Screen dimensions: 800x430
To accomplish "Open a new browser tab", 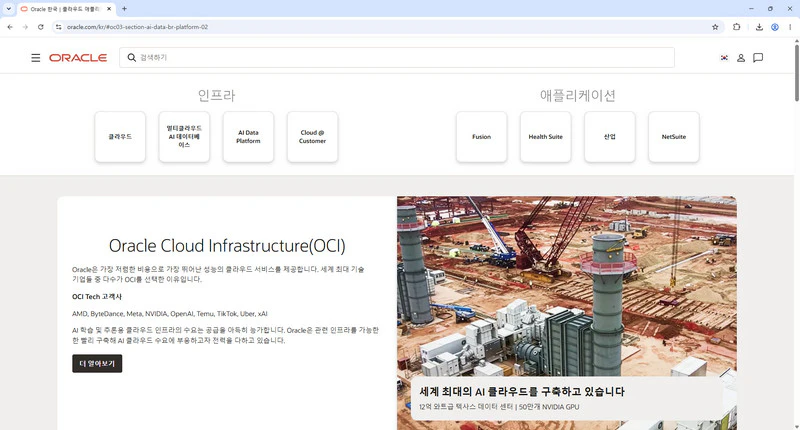I will [x=124, y=9].
